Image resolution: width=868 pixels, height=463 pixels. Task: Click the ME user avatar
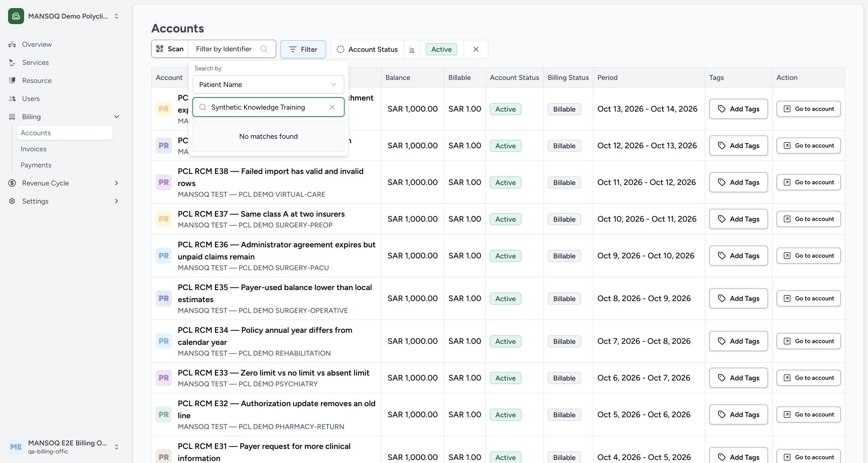(16, 447)
